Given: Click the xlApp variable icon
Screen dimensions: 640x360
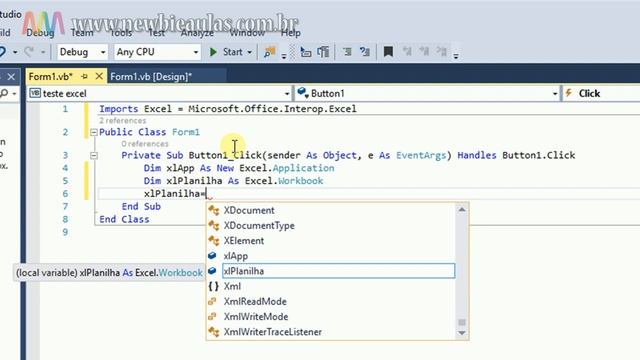Looking at the screenshot, I should tap(212, 256).
